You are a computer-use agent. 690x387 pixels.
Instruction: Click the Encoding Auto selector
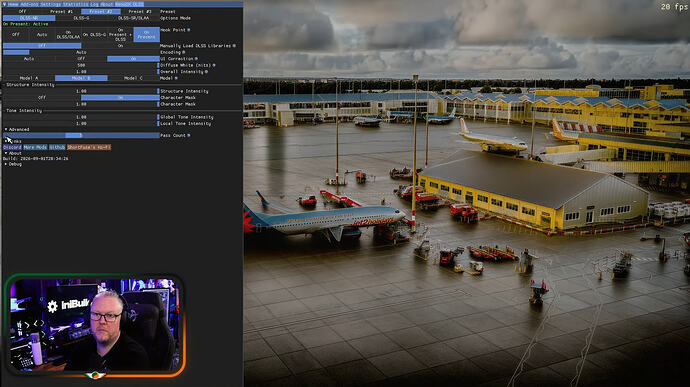coord(81,52)
